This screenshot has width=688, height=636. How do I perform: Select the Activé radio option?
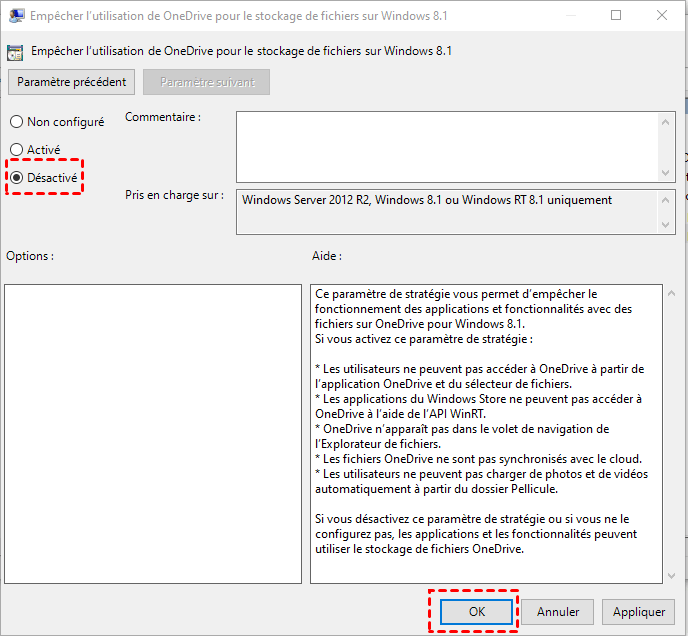tap(35, 150)
